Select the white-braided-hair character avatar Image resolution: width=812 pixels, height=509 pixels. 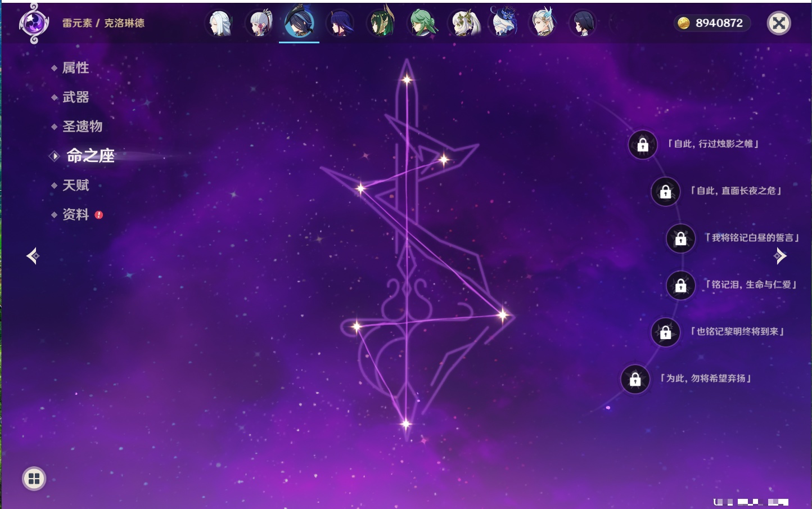point(219,24)
